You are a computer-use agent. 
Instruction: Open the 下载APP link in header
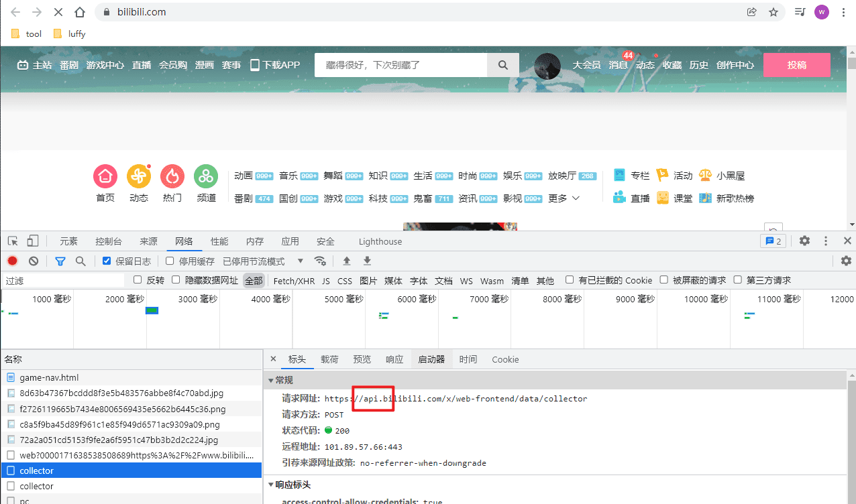pos(275,65)
